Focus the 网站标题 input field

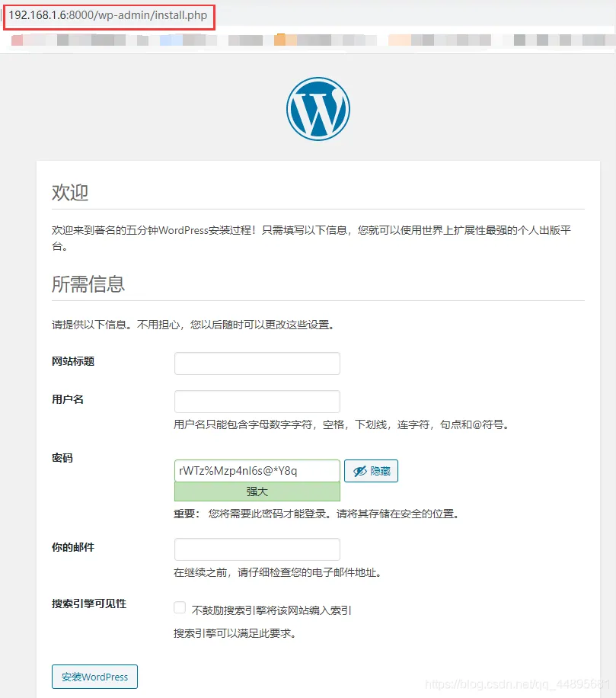(x=257, y=363)
